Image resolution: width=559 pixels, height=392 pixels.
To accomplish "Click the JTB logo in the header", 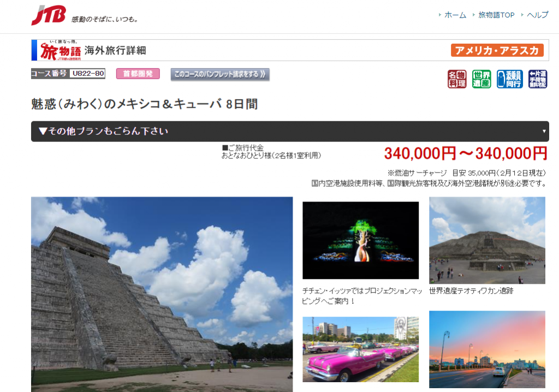I will click(x=49, y=15).
